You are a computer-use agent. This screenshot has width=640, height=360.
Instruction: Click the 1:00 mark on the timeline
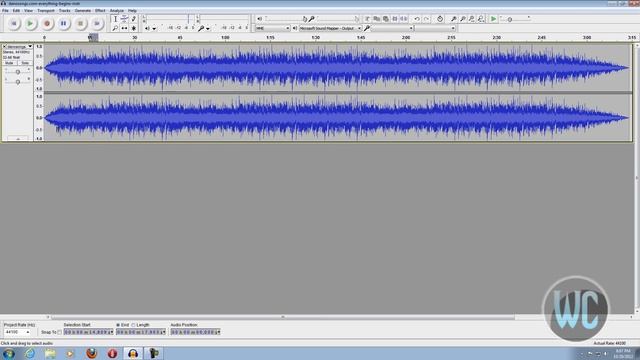click(225, 38)
